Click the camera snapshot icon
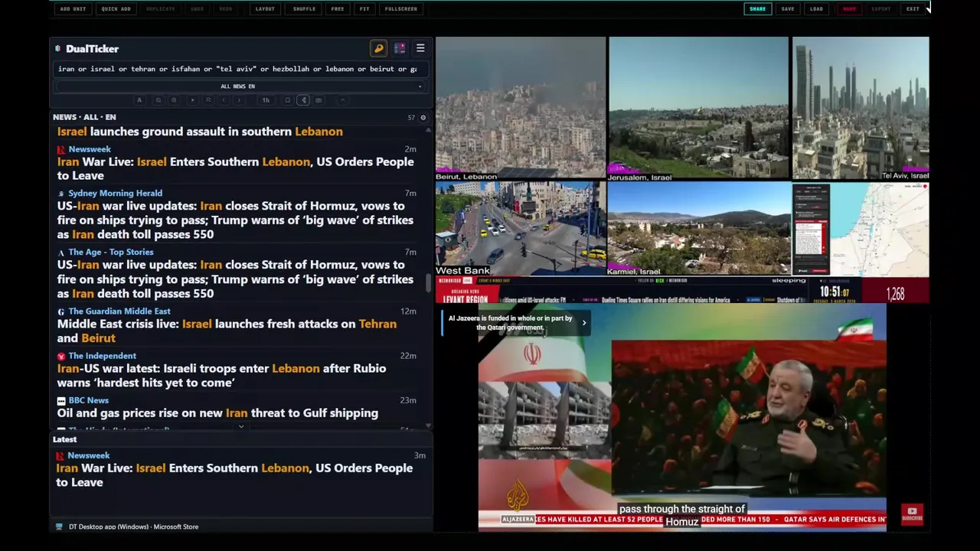The height and width of the screenshot is (551, 980). 318,100
